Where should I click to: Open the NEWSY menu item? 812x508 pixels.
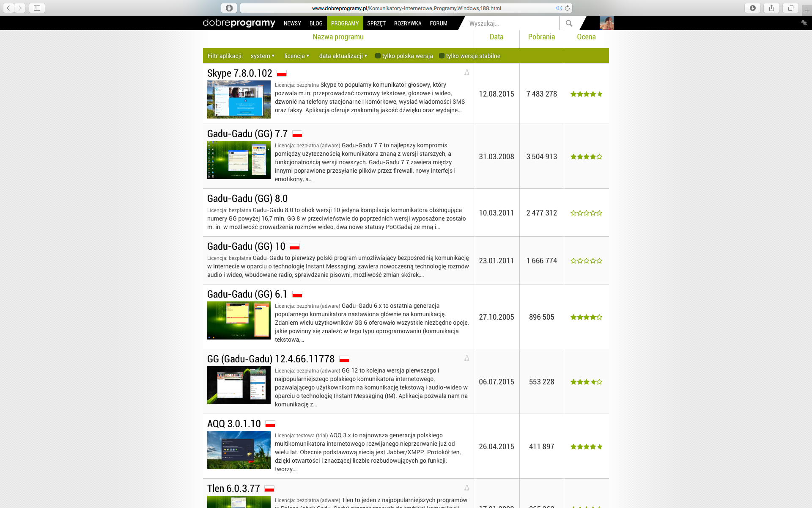pos(292,23)
